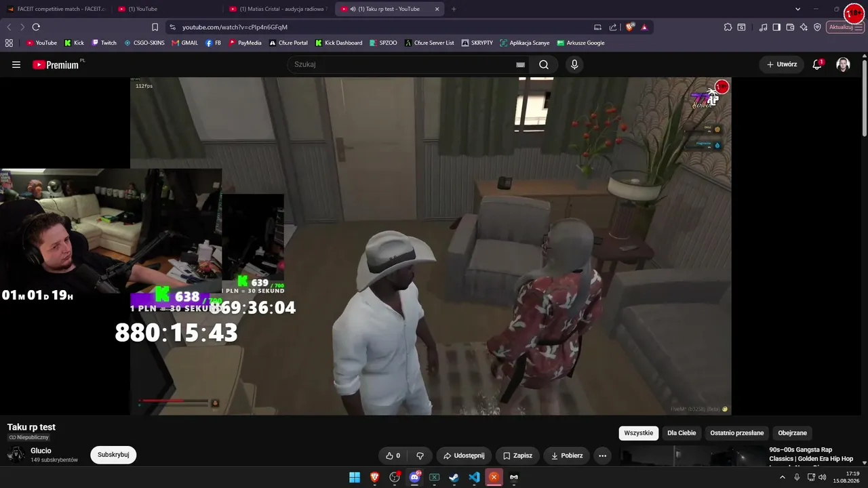The height and width of the screenshot is (488, 868).
Task: Start voice search with the microphone icon
Action: 574,64
